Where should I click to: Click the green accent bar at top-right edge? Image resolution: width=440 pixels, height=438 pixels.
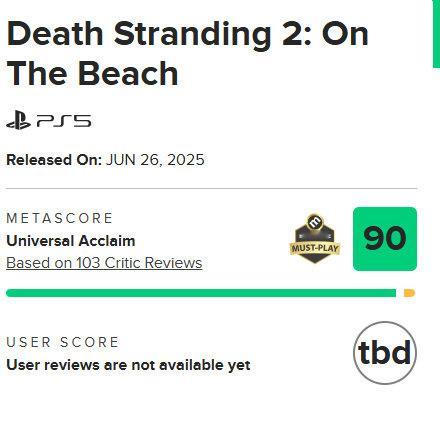point(436,34)
